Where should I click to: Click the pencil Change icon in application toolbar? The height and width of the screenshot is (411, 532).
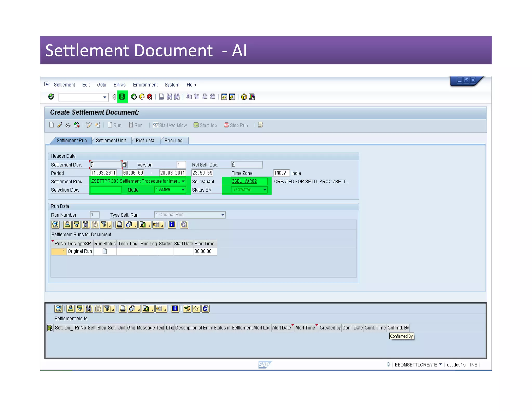60,125
